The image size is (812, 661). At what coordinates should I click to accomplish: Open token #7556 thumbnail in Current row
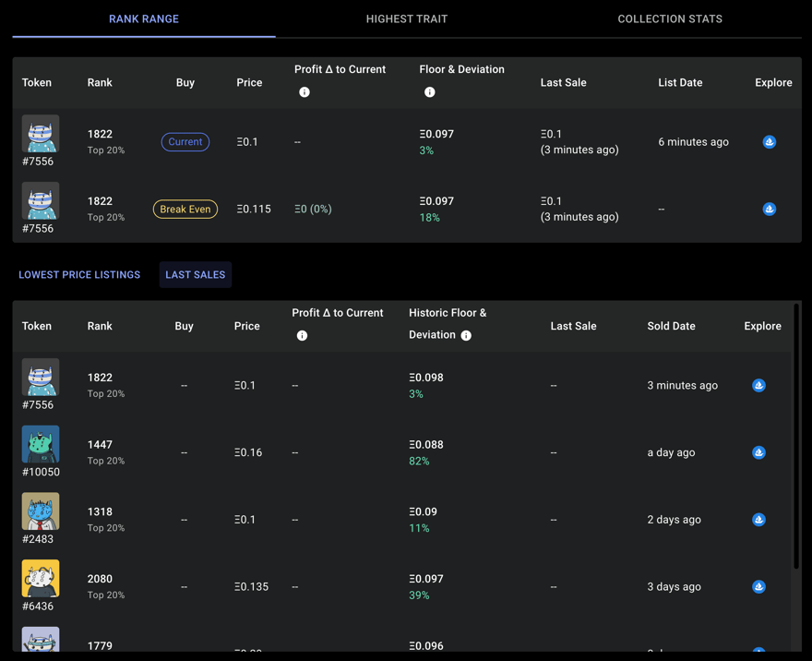click(41, 134)
